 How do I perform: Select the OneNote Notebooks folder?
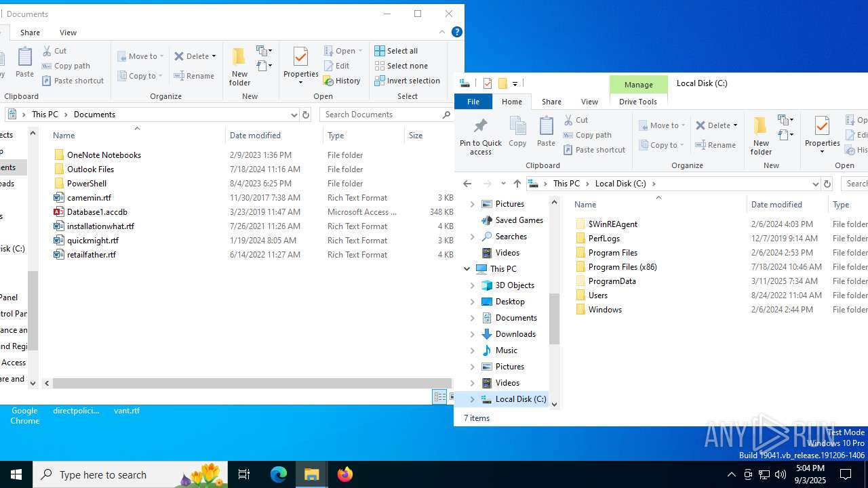click(x=104, y=155)
